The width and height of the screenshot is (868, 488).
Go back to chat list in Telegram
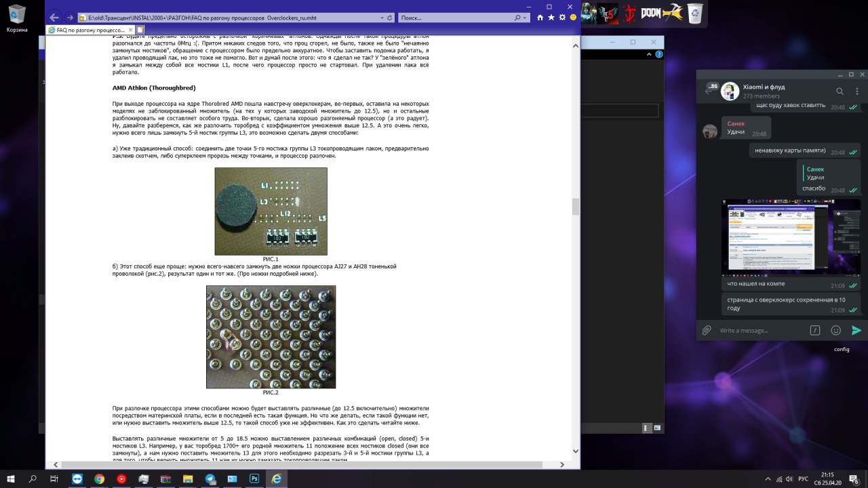click(710, 91)
